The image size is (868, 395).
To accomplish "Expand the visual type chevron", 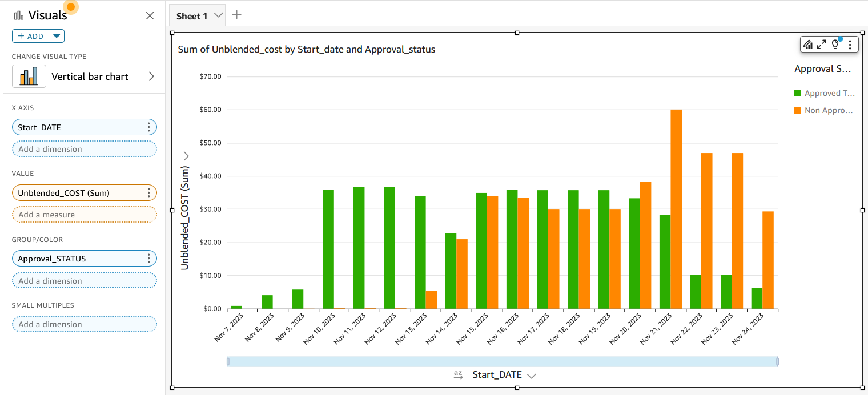I will [152, 76].
